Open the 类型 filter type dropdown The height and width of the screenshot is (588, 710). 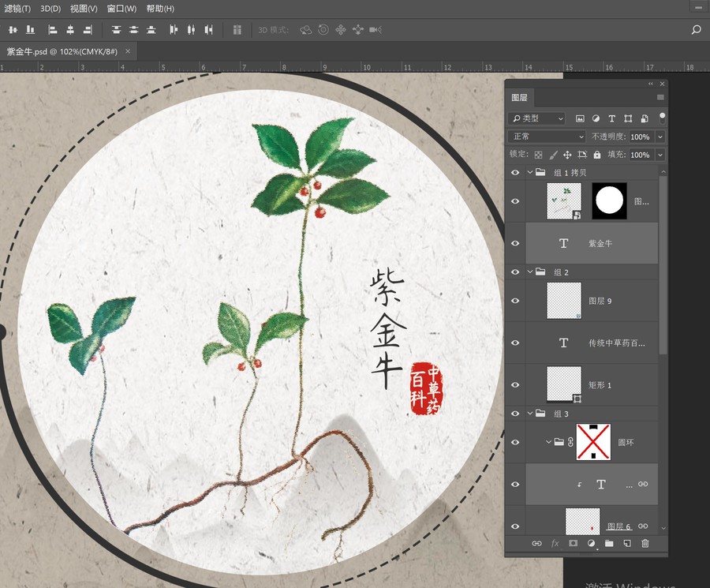536,118
